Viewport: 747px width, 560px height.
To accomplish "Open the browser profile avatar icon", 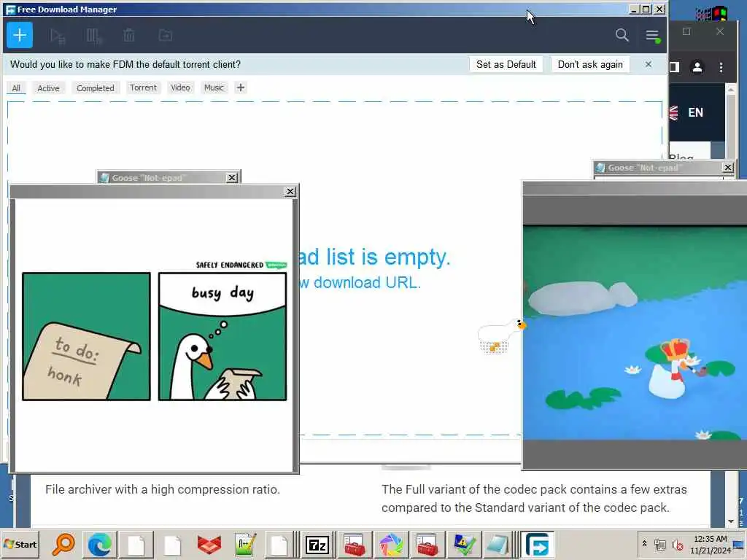I will click(697, 67).
